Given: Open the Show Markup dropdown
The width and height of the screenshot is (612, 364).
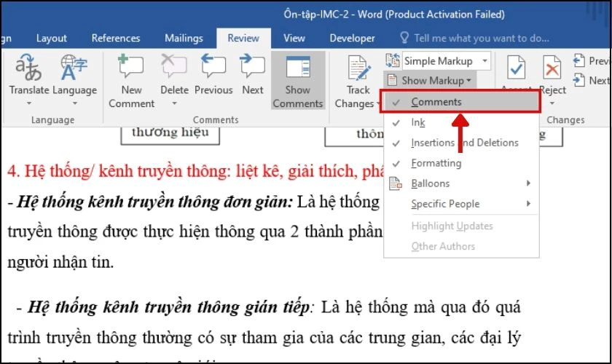Looking at the screenshot, I should (x=430, y=80).
